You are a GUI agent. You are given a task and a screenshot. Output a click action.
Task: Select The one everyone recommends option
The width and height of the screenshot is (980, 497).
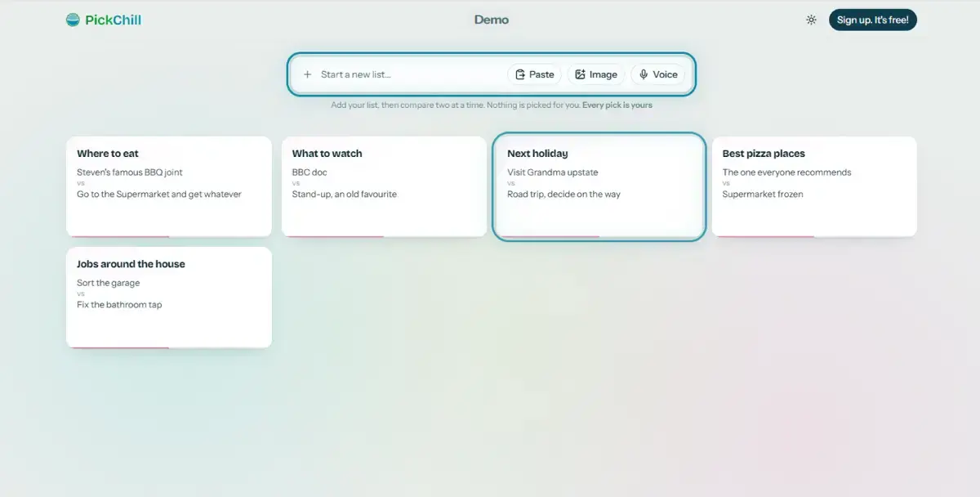tap(786, 172)
